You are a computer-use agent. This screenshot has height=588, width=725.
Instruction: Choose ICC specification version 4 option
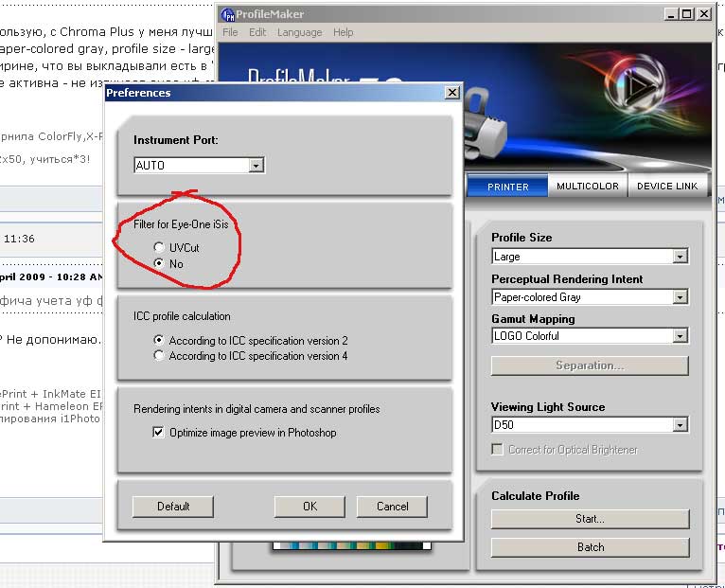(159, 355)
